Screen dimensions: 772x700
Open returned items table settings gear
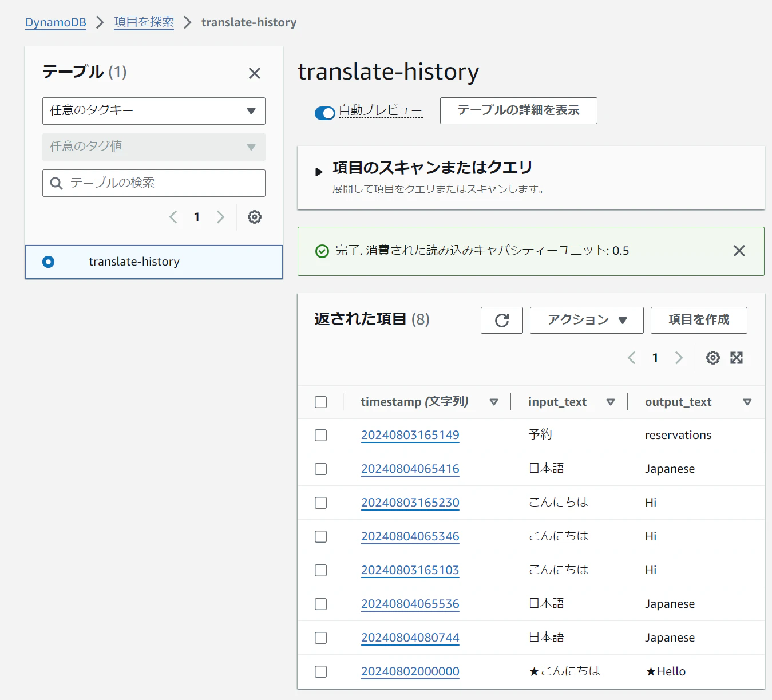click(713, 358)
